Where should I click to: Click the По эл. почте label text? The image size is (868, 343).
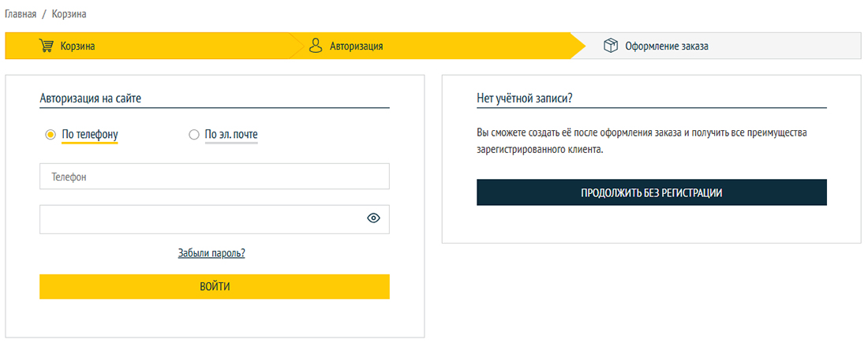pyautogui.click(x=231, y=135)
